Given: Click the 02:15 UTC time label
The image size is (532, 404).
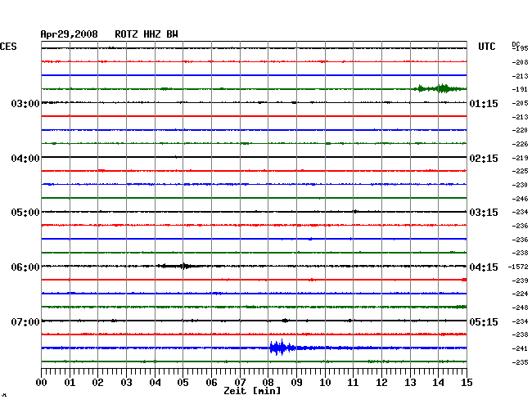Looking at the screenshot, I should point(484,159).
